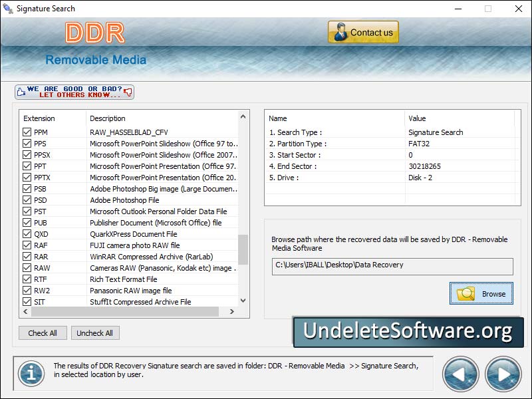
Task: Click the save path input field
Action: point(392,267)
